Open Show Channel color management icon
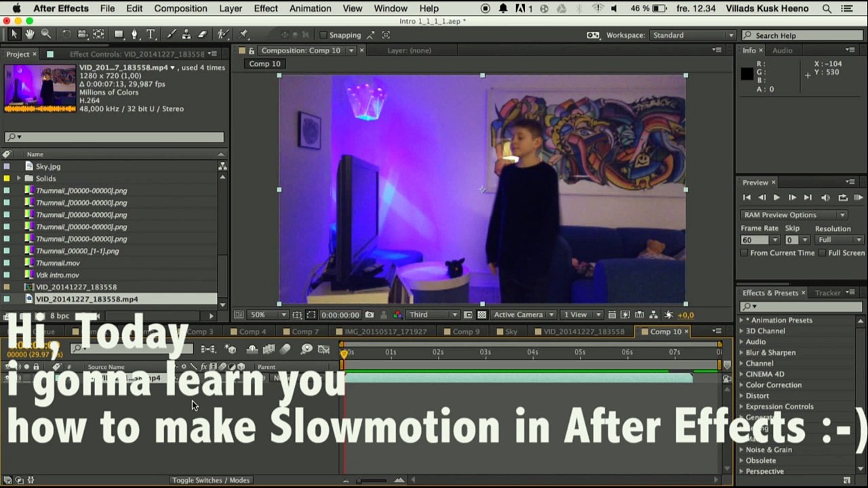 pyautogui.click(x=397, y=314)
